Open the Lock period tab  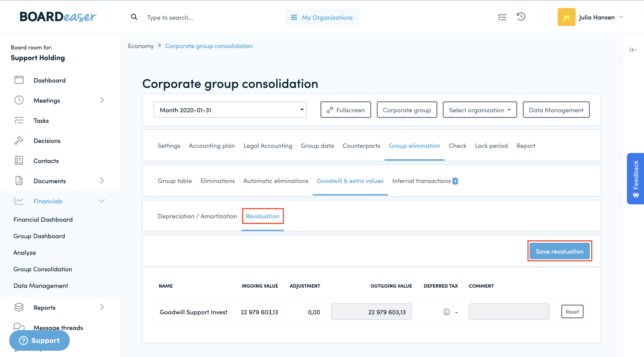[x=491, y=146]
